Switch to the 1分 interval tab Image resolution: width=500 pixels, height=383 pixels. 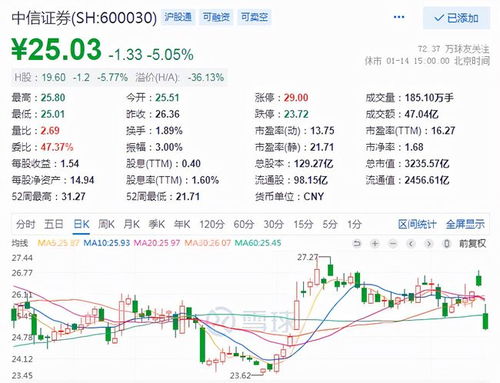[354, 224]
